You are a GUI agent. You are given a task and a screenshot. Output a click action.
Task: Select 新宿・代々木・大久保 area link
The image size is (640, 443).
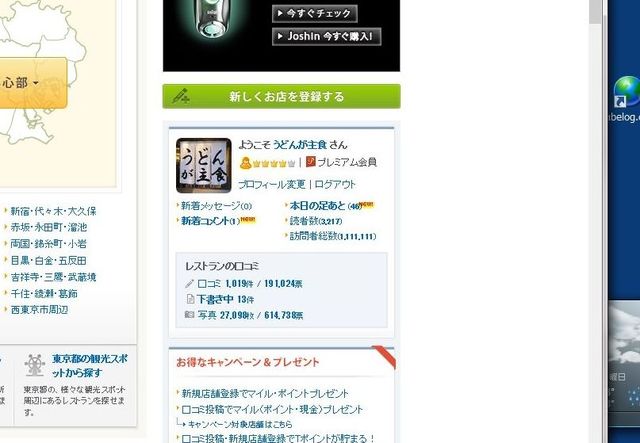click(x=53, y=211)
